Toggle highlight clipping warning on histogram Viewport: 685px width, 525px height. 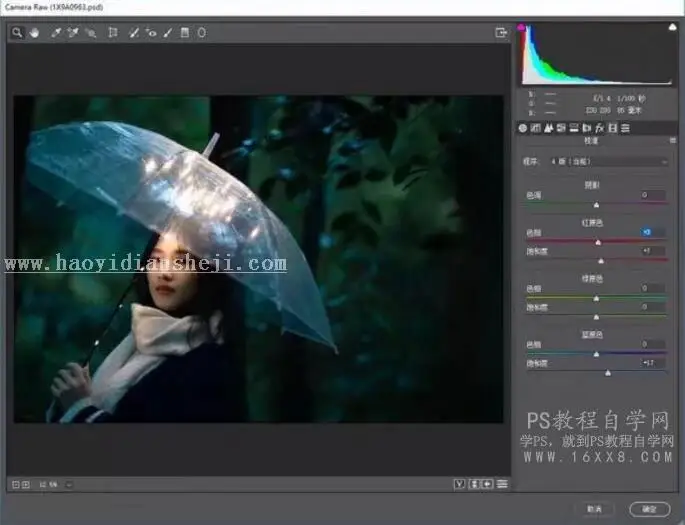[672, 28]
